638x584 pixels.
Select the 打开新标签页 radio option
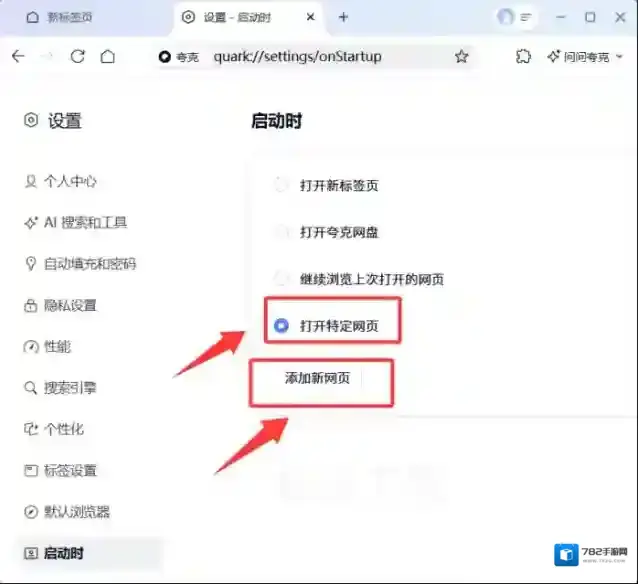281,185
